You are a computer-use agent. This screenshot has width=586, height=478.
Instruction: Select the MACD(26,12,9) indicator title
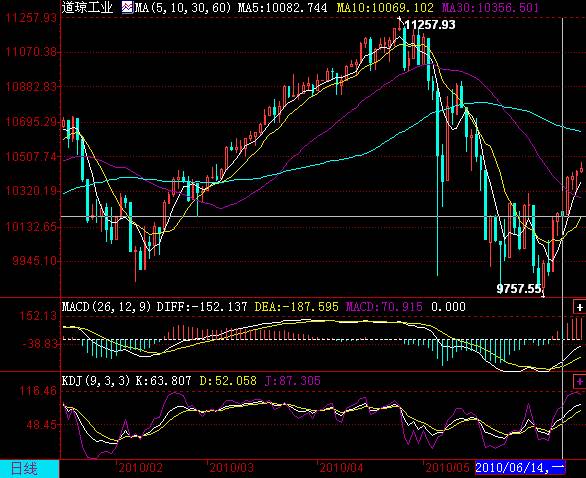click(107, 307)
